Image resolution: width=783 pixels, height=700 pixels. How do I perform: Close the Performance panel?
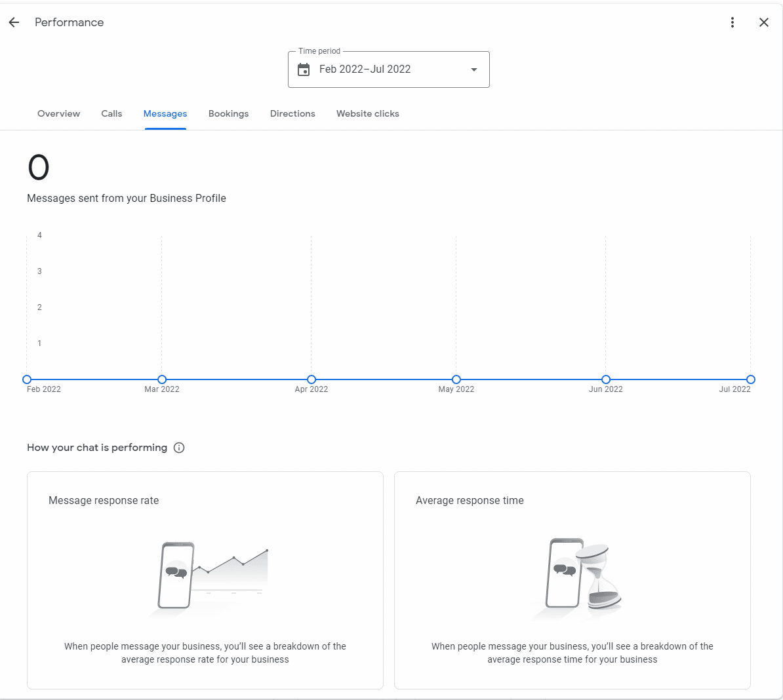764,22
